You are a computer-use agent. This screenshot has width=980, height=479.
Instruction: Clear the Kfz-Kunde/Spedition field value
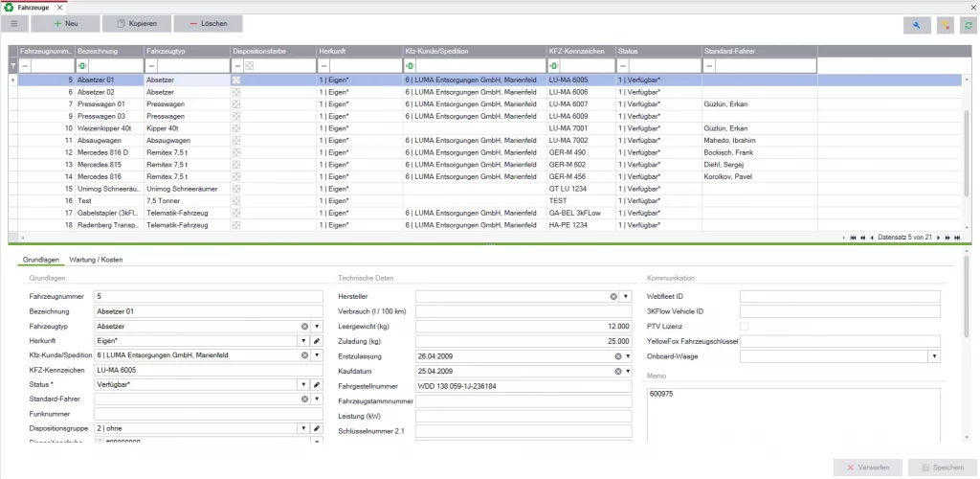[305, 355]
